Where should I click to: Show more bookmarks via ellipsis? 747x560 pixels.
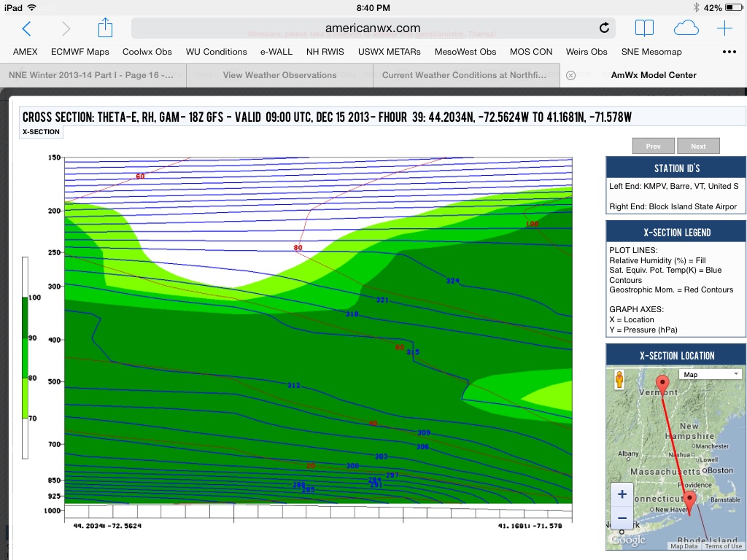(729, 52)
